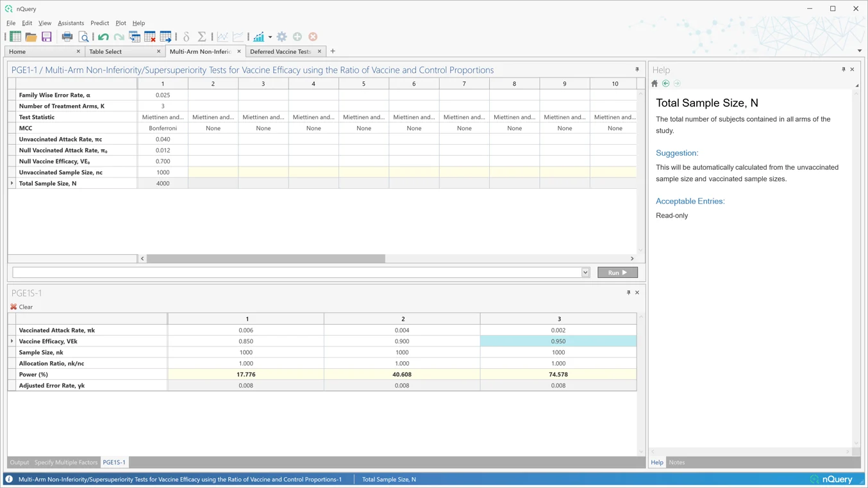
Task: Expand the plot chart dropdown arrow in toolbar
Action: point(270,37)
